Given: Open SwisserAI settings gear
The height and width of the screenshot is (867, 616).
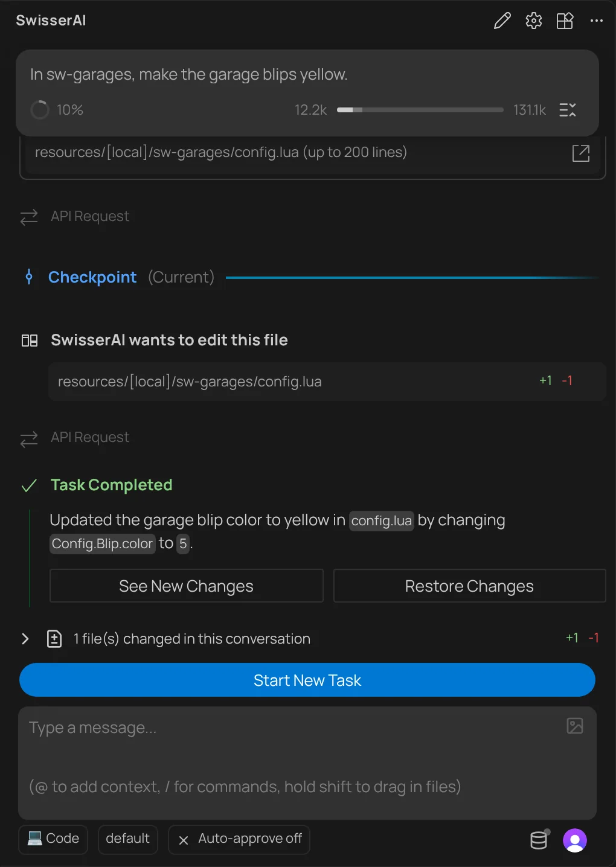Looking at the screenshot, I should [x=533, y=21].
